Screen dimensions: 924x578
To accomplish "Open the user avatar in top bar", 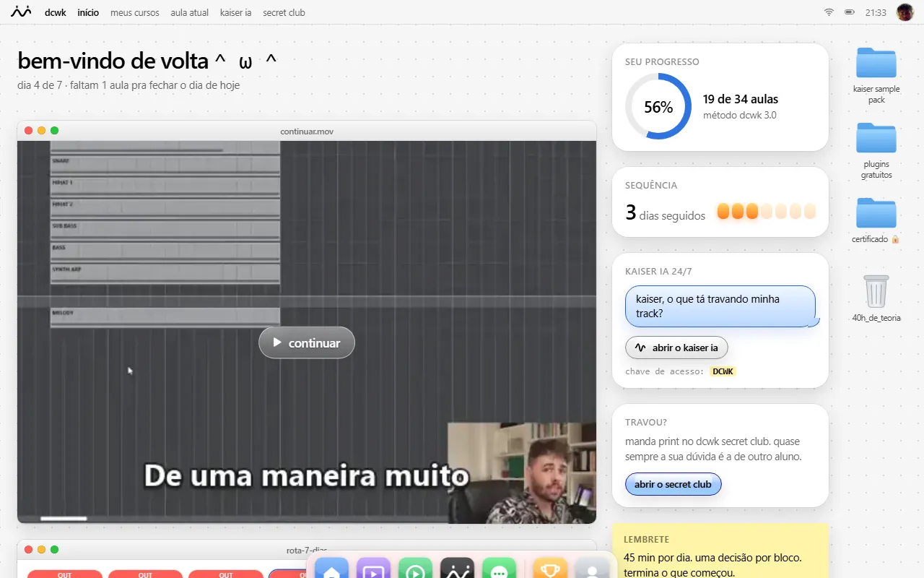I will (905, 12).
